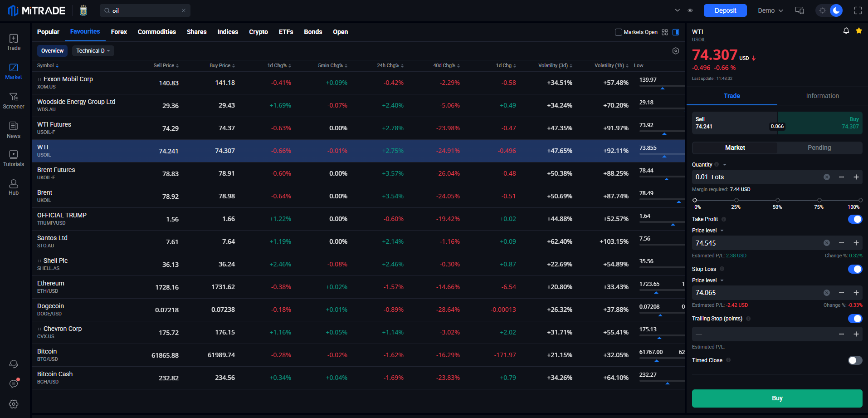Open Tutorials from the sidebar

tap(14, 158)
